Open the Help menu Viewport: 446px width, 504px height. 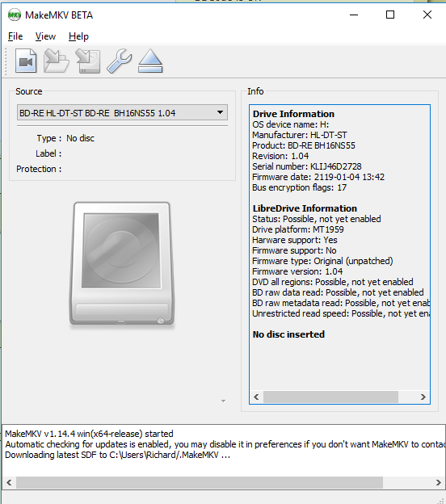coord(78,36)
